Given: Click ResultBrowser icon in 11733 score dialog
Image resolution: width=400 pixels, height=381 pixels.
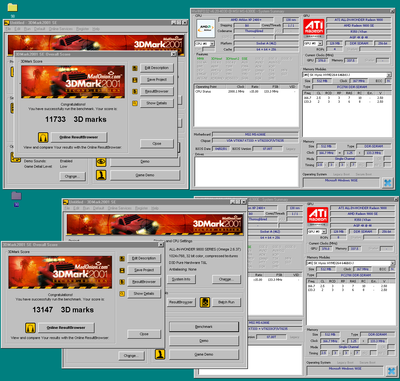Looking at the screenshot, I should click(x=135, y=91).
